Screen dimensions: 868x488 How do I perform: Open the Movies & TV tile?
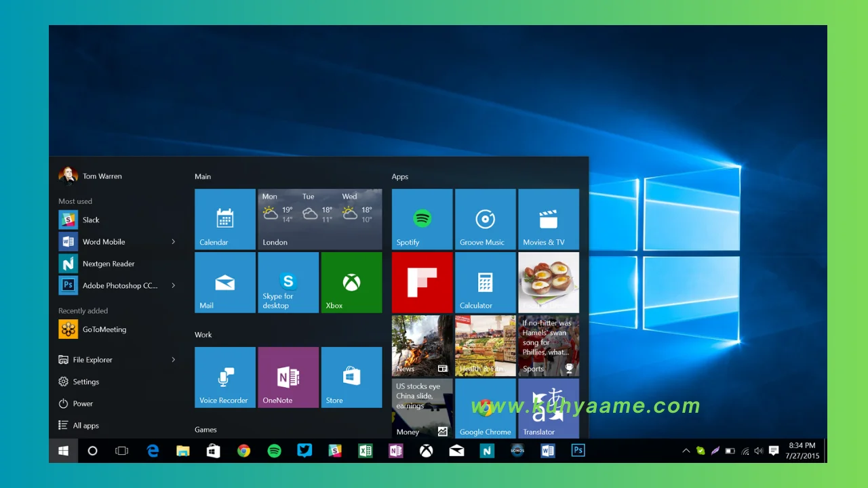click(549, 219)
